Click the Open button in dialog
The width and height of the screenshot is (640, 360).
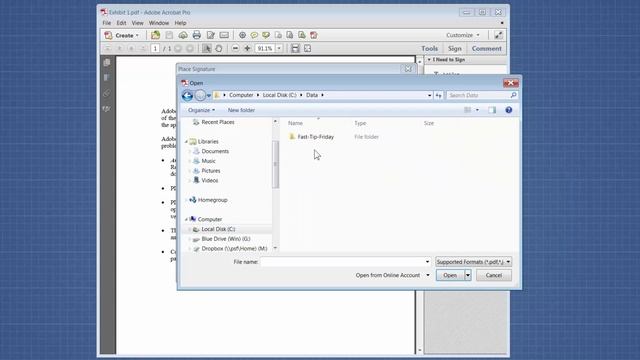click(x=450, y=276)
